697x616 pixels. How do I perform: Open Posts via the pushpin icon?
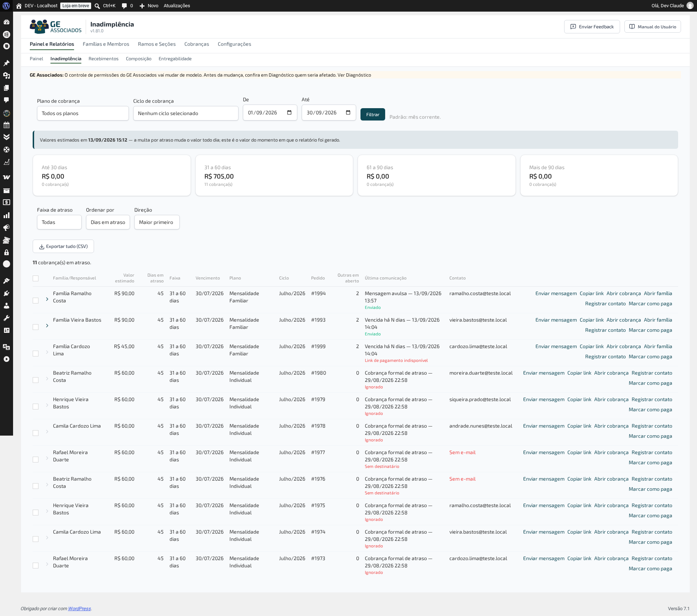7,63
